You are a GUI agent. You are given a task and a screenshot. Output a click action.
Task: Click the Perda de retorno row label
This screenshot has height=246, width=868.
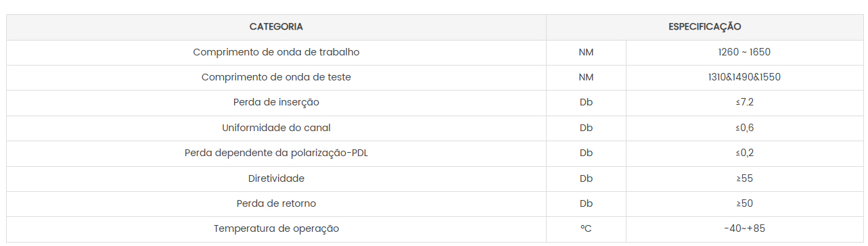coord(276,204)
